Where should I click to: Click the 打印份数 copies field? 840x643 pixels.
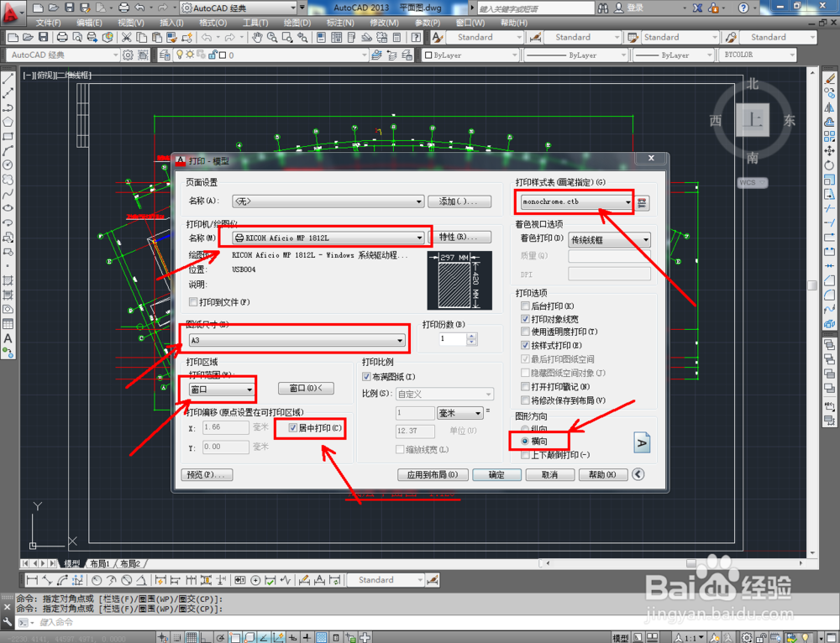(x=453, y=339)
